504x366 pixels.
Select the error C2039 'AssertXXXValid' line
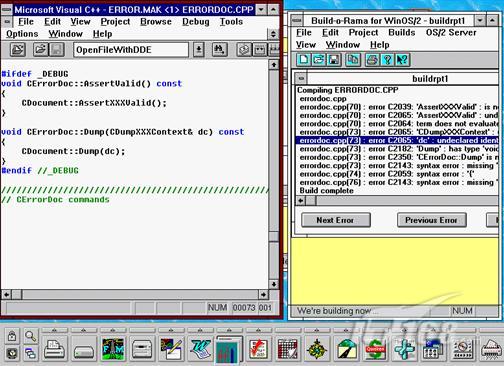tap(397, 107)
